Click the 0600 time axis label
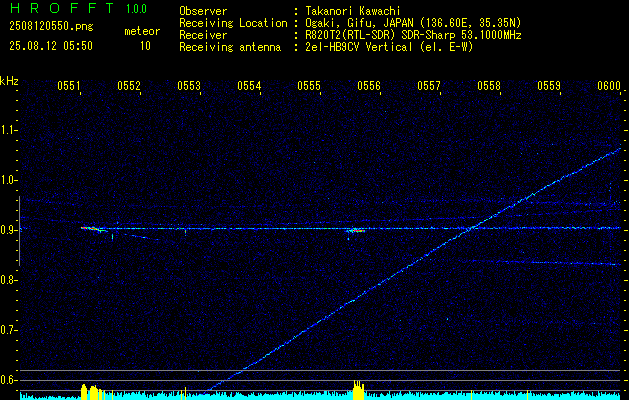629x400 pixels. tap(609, 85)
